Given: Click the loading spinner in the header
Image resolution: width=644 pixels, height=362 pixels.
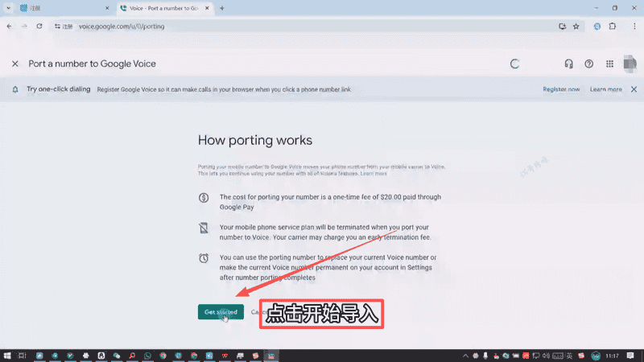Looking at the screenshot, I should [514, 64].
